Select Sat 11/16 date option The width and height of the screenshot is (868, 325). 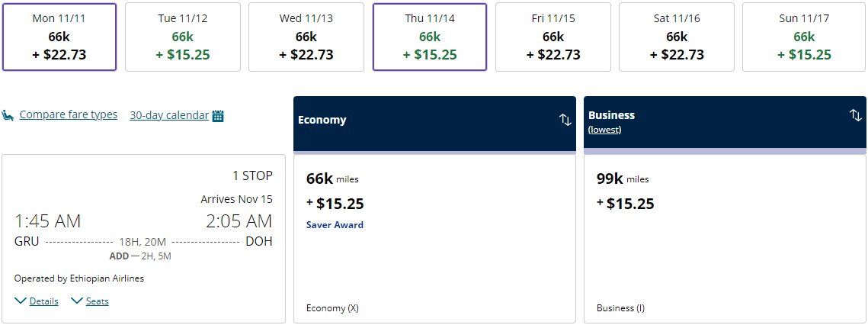click(x=677, y=37)
